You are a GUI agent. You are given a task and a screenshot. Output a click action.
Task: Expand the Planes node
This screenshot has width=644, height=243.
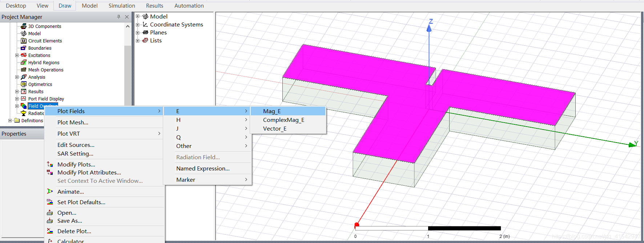(x=138, y=32)
